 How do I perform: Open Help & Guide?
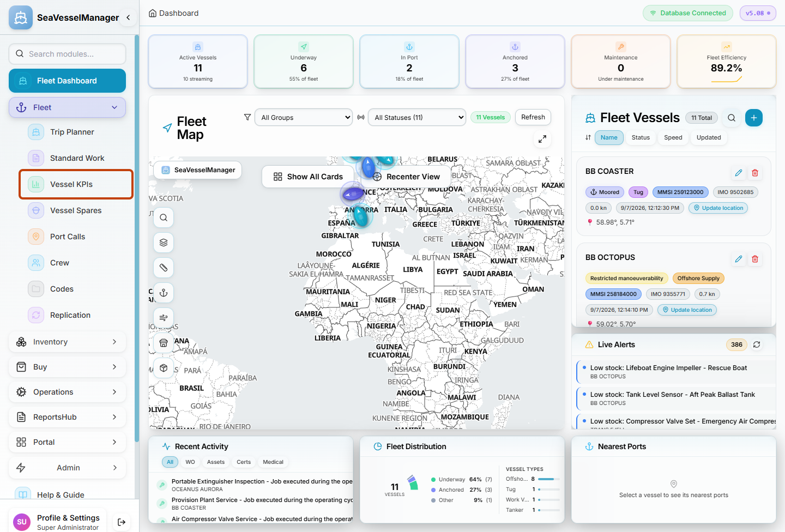(x=67, y=494)
